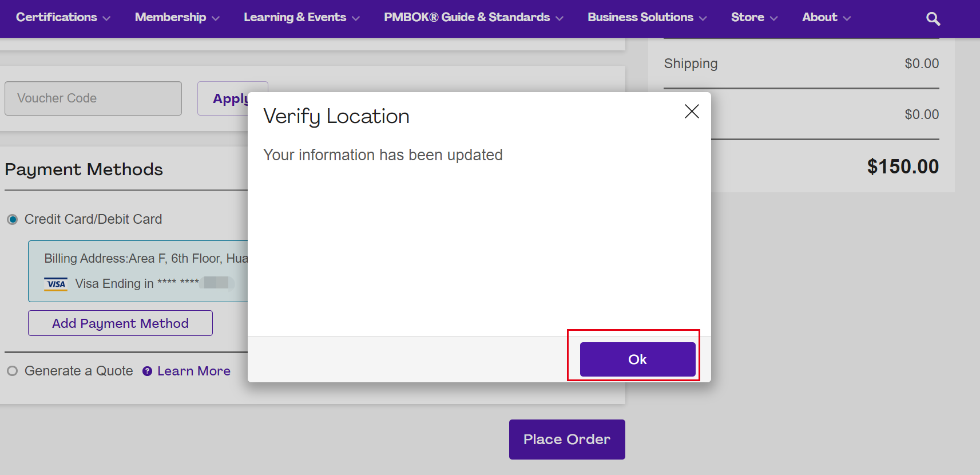Image resolution: width=980 pixels, height=475 pixels.
Task: Open PMBOK Guide & Standards menu
Action: [x=473, y=18]
